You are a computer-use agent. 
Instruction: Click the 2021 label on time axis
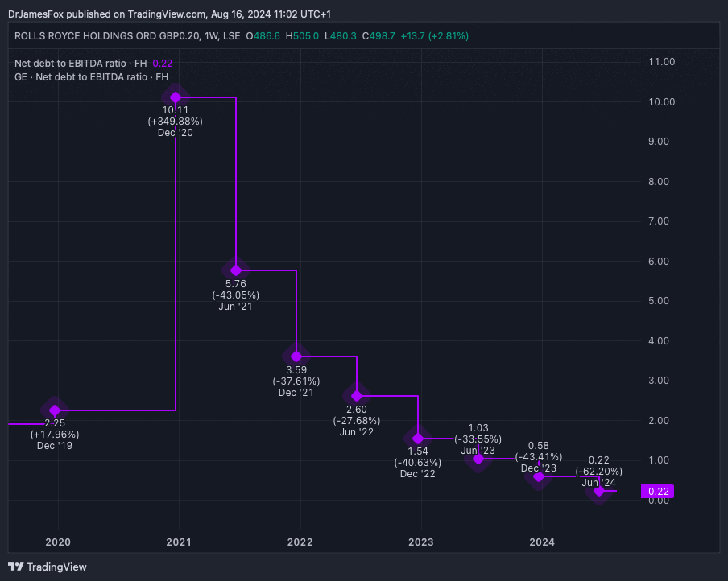pos(179,542)
